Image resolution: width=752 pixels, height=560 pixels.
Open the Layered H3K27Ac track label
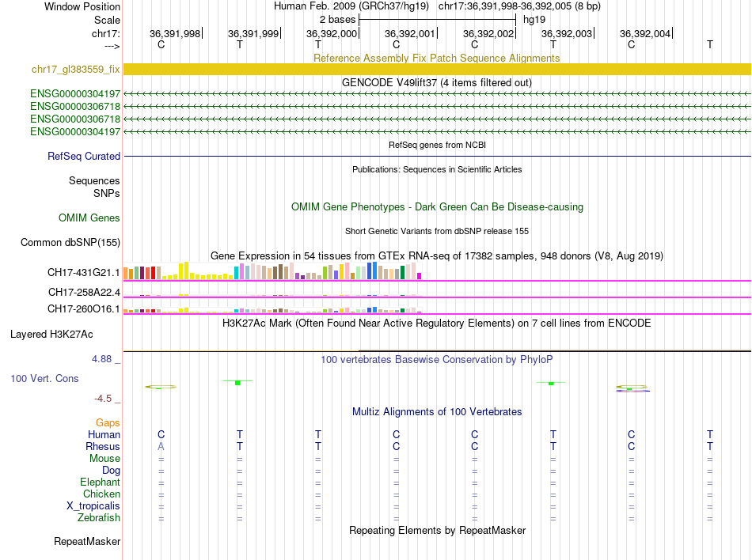(51, 335)
